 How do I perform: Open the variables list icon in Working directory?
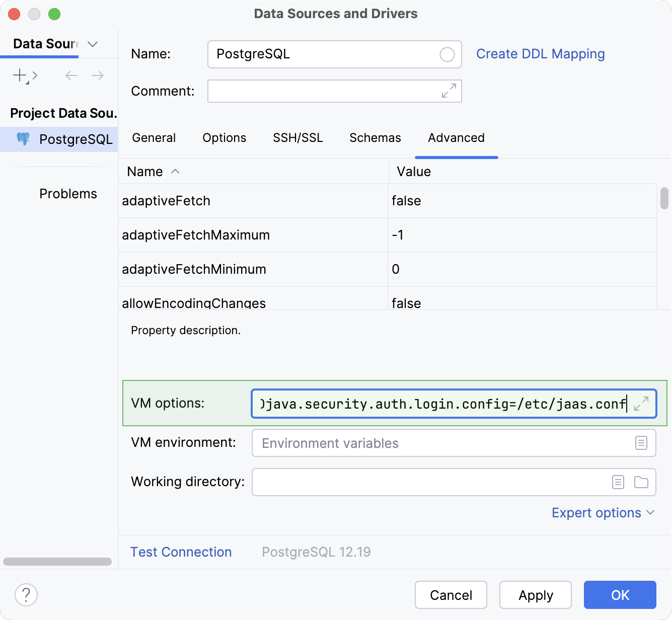618,482
